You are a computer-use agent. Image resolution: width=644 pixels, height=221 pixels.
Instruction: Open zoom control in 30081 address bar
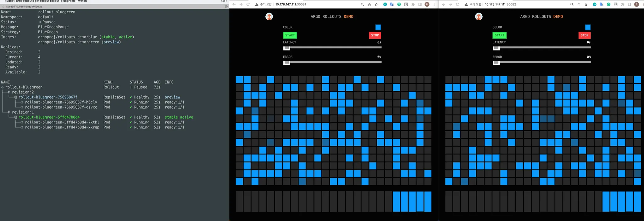(362, 4)
